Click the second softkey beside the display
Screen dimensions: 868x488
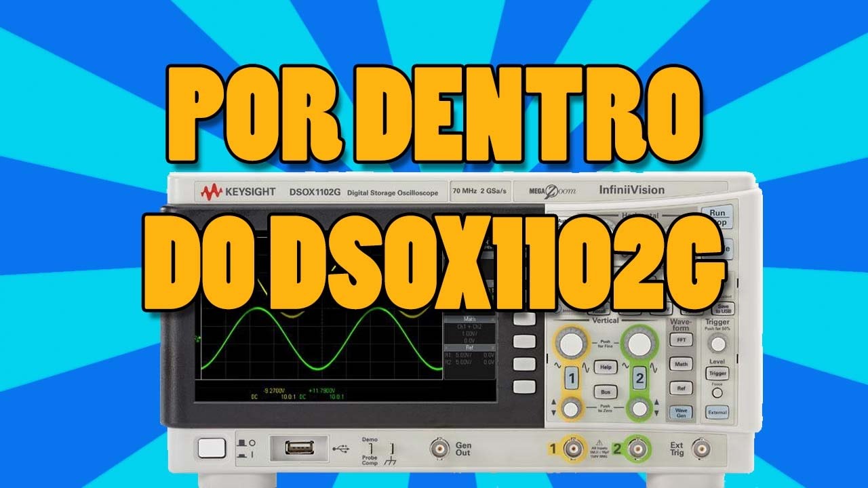click(524, 341)
